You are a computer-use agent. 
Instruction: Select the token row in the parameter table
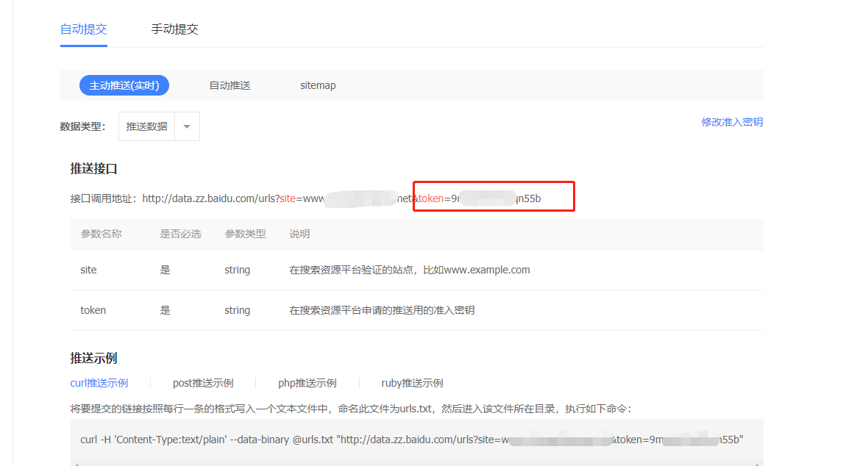[x=416, y=310]
